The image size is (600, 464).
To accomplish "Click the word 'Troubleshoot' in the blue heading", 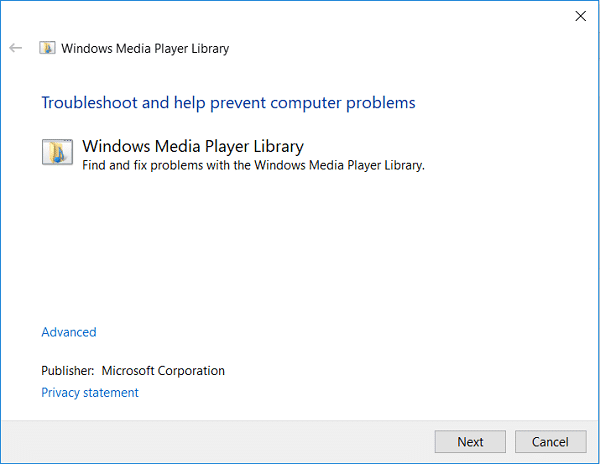I will coord(84,103).
